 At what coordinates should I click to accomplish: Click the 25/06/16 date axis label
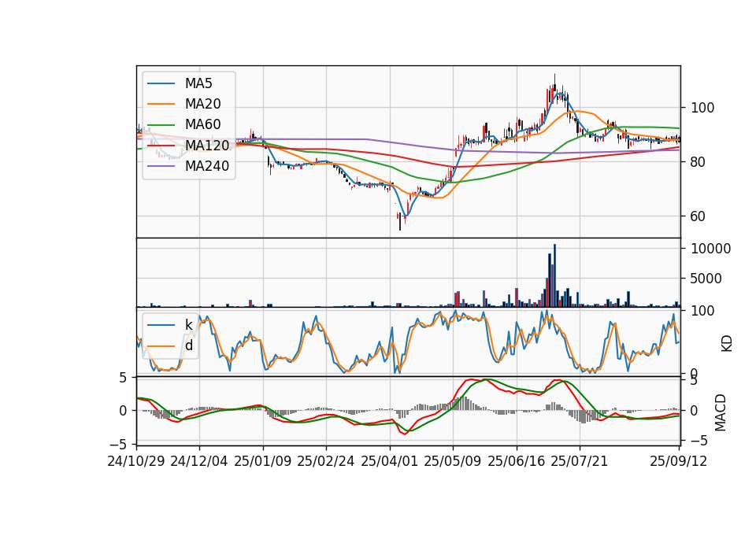(517, 461)
